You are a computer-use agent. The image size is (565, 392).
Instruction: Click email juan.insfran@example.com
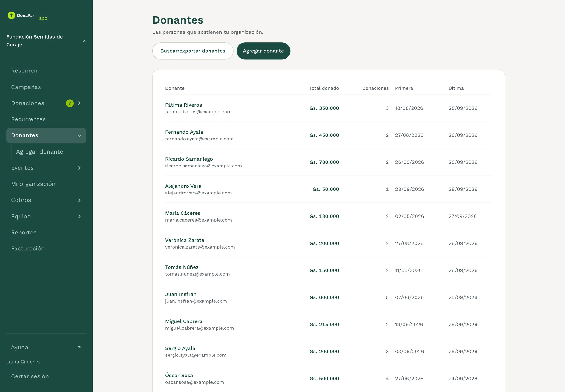click(196, 301)
